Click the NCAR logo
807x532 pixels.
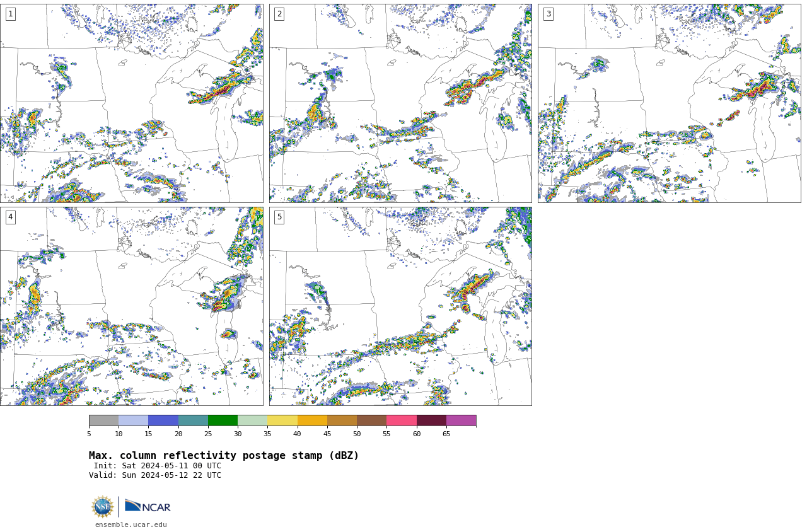pyautogui.click(x=148, y=506)
